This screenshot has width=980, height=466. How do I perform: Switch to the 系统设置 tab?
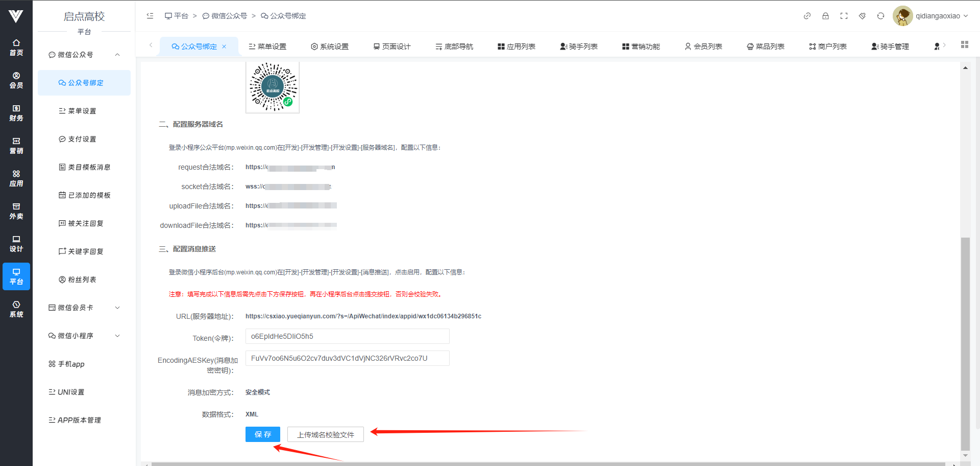[x=330, y=46]
